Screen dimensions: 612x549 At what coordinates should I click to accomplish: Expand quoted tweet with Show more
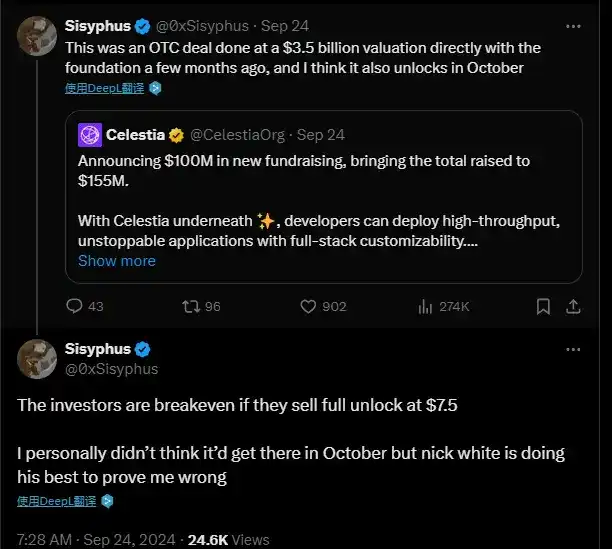pos(117,261)
